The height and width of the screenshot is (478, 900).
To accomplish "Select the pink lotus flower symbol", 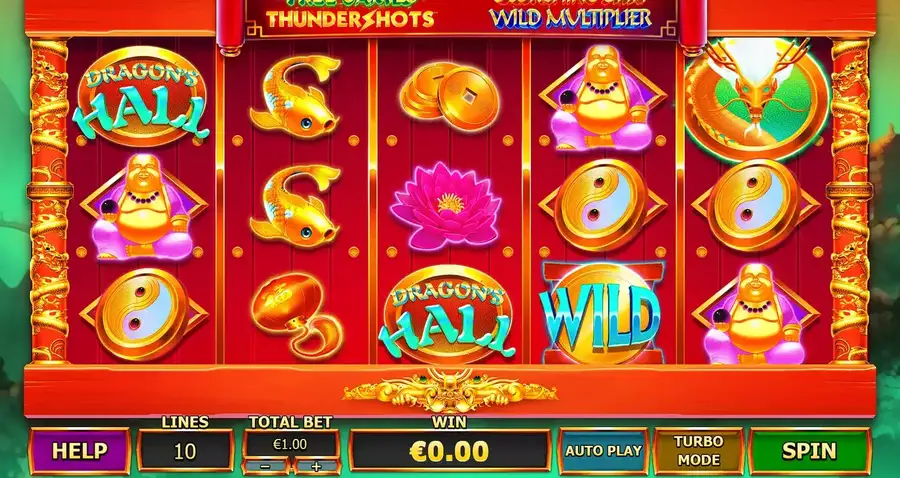I will [x=446, y=205].
